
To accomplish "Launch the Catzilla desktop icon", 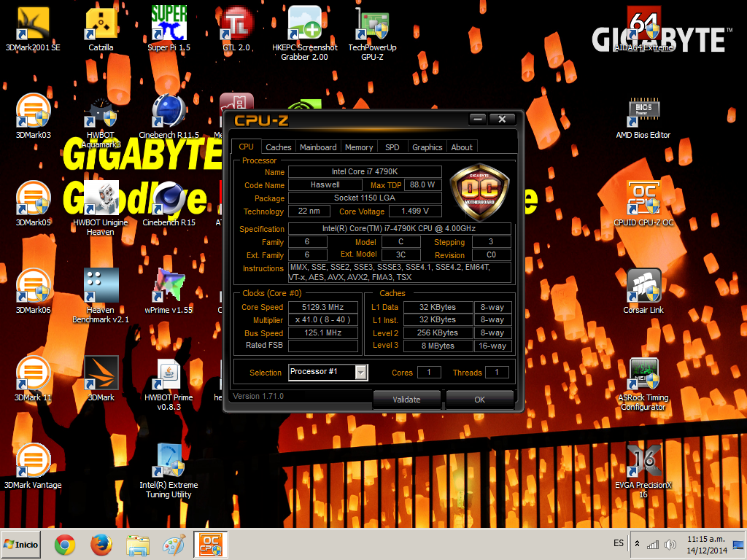I will coord(101,28).
